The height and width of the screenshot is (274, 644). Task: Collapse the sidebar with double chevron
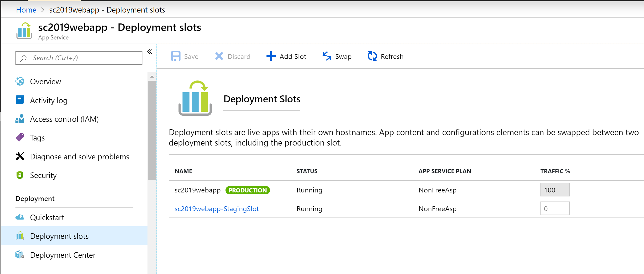coord(150,51)
